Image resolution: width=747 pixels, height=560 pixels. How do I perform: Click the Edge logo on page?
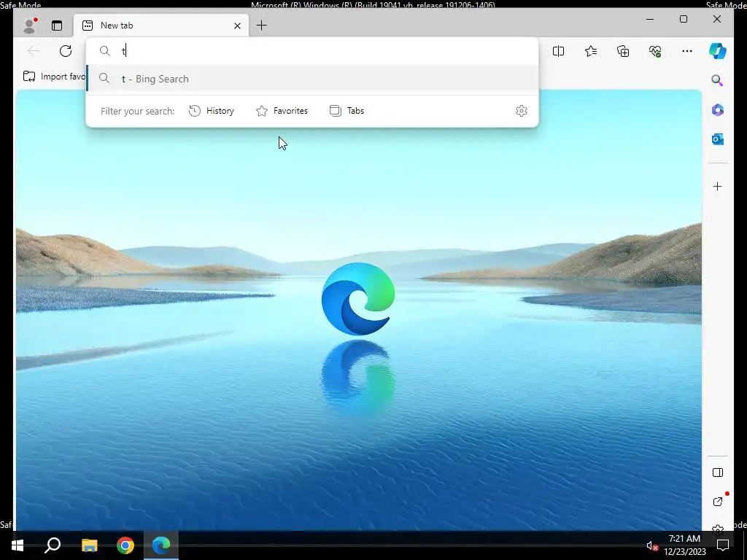(357, 299)
